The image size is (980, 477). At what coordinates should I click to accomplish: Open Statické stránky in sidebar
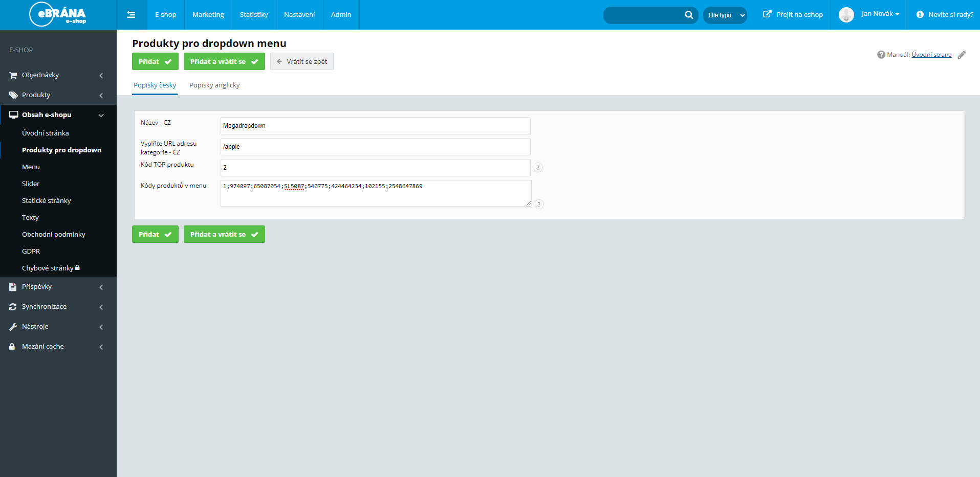47,200
